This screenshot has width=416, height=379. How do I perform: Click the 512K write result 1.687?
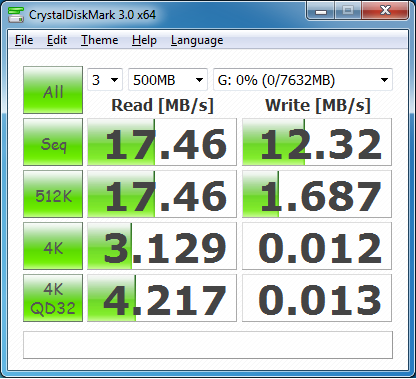coord(317,194)
